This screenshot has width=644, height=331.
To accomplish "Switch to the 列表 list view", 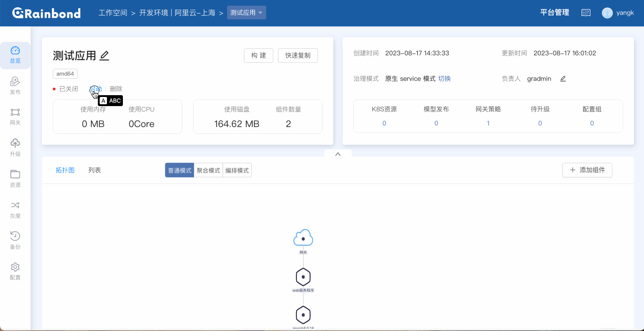I will [x=95, y=170].
